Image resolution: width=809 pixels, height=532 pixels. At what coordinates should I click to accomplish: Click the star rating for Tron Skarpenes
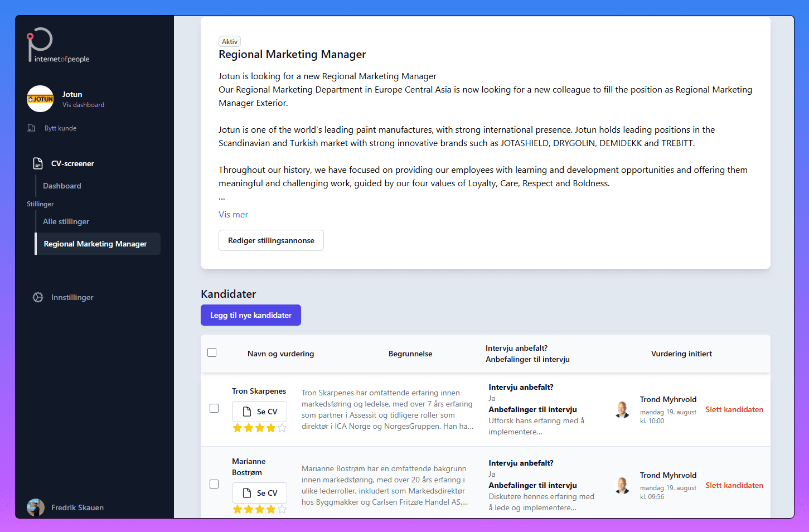(260, 428)
